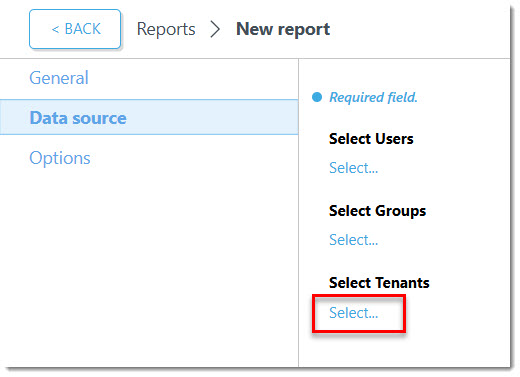Click the breadcrumb chevron after Reports

click(x=215, y=29)
